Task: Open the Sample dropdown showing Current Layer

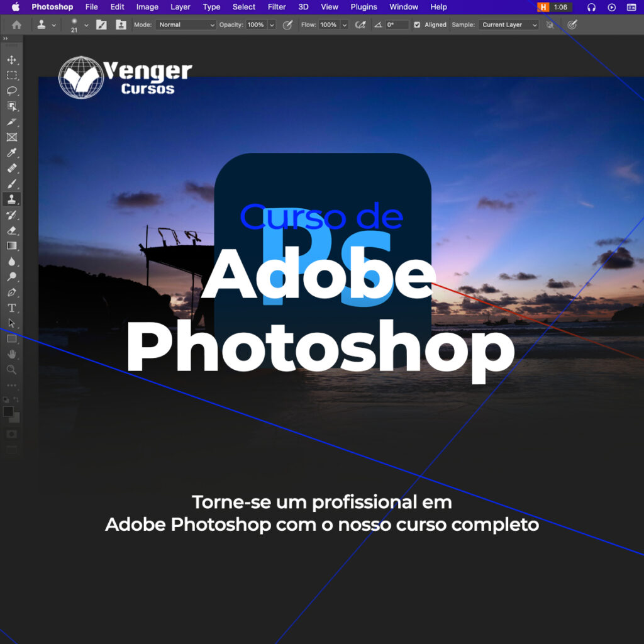Action: pos(508,25)
